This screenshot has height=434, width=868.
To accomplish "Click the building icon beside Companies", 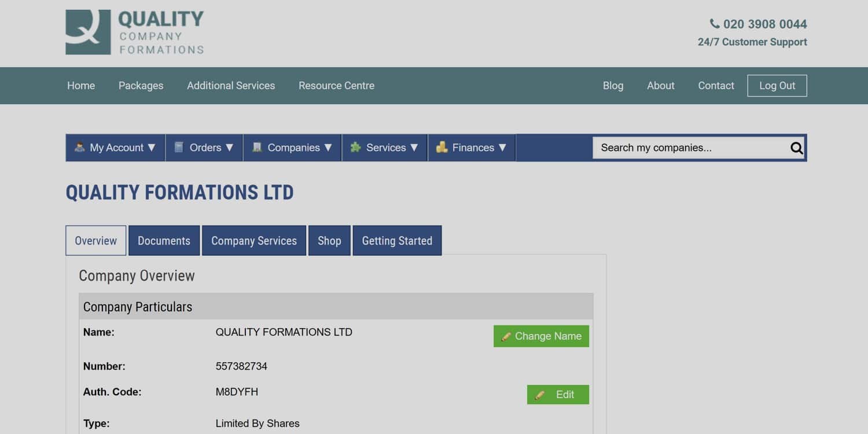I will tap(257, 148).
